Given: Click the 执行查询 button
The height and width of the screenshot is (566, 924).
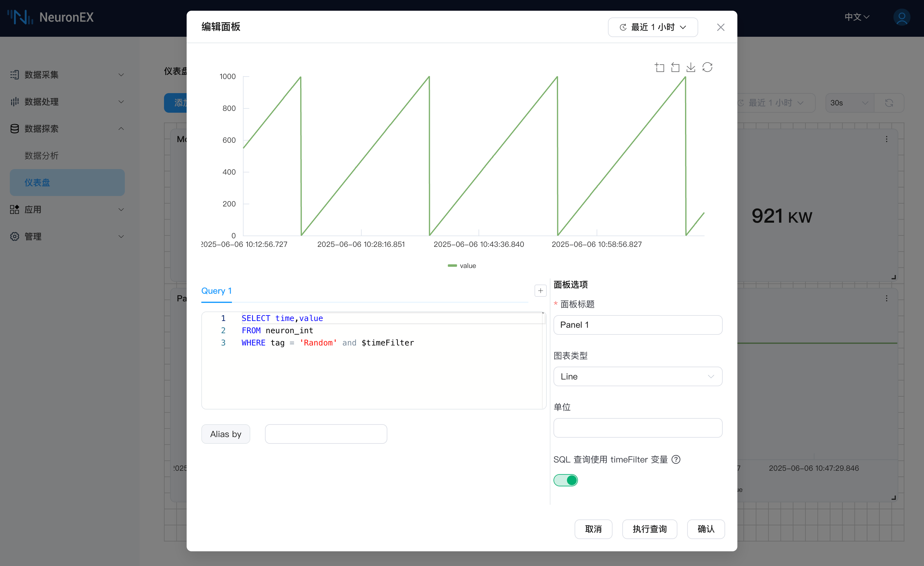Looking at the screenshot, I should click(x=650, y=529).
